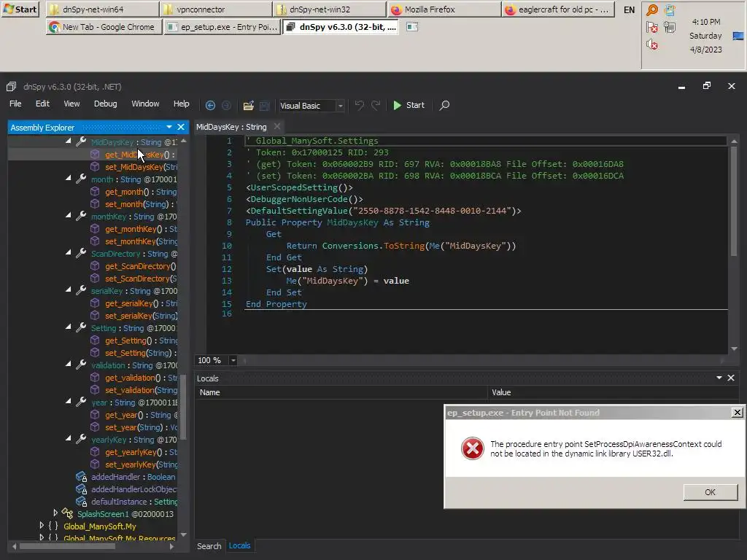This screenshot has width=747, height=560.
Task: Click the addedHandler field lock icon
Action: (81, 477)
